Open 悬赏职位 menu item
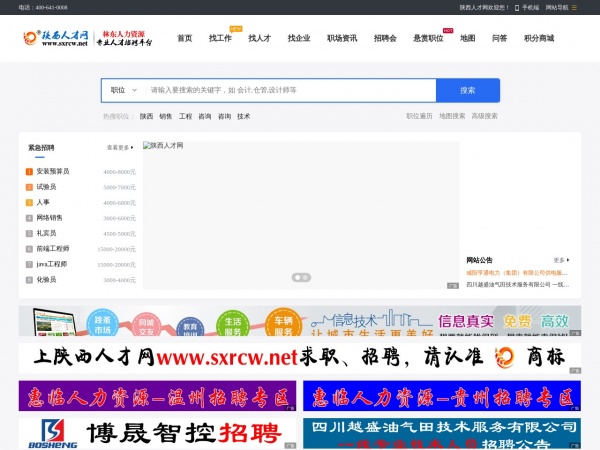This screenshot has height=450, width=600. 428,38
